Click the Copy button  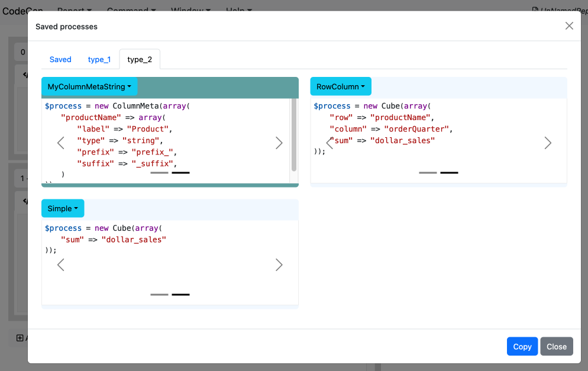522,346
